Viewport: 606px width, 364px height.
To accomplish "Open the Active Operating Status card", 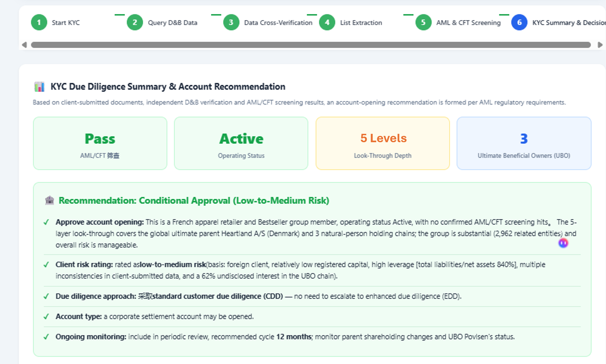I will 241,143.
